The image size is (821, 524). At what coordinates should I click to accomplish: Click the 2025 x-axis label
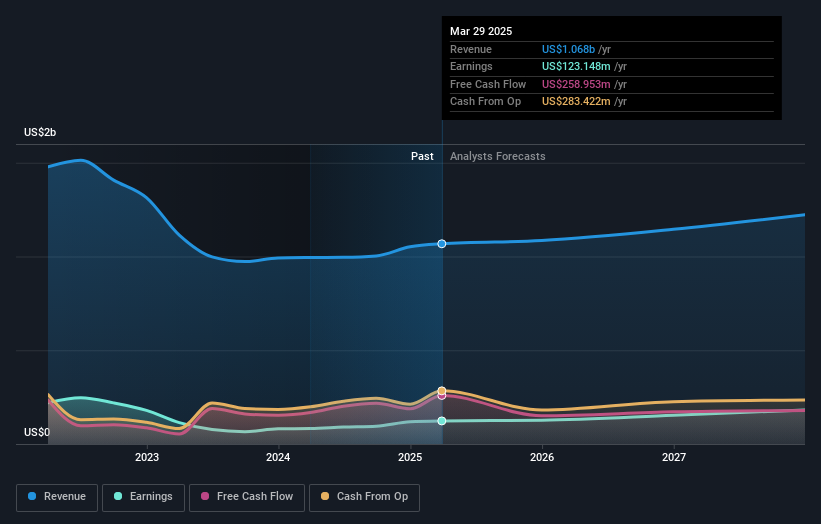410,457
